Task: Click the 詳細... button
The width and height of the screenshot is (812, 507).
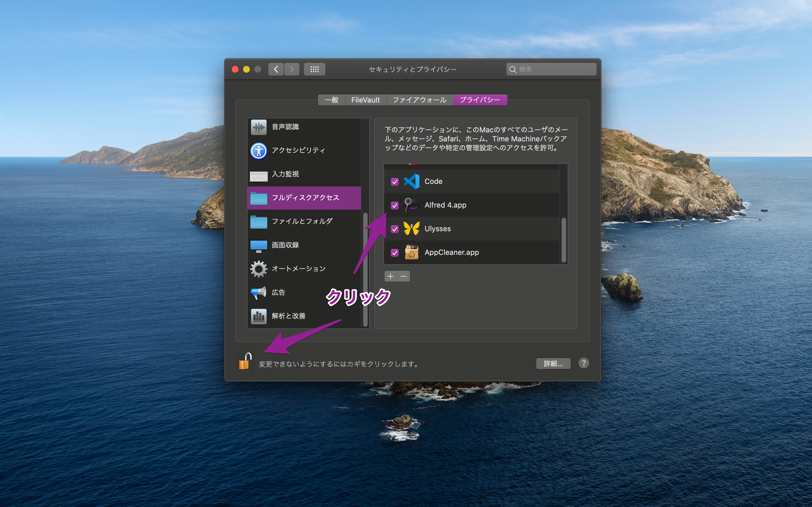Action: 553,363
